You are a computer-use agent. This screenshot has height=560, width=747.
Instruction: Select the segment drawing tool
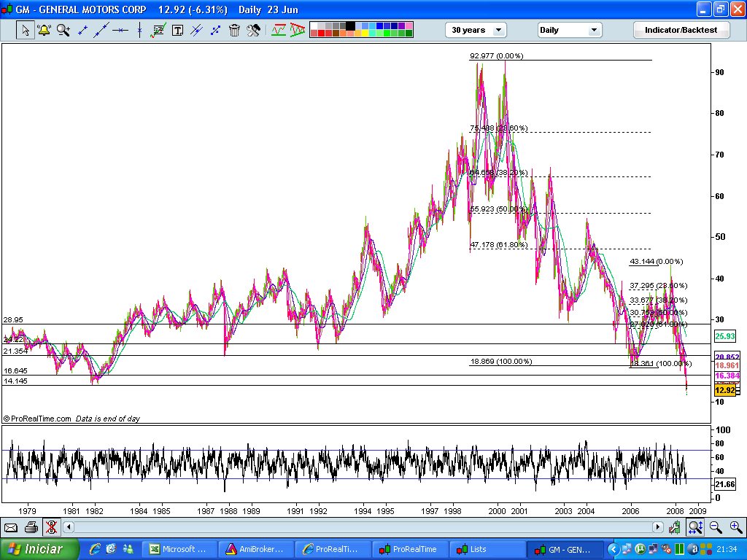pos(82,30)
